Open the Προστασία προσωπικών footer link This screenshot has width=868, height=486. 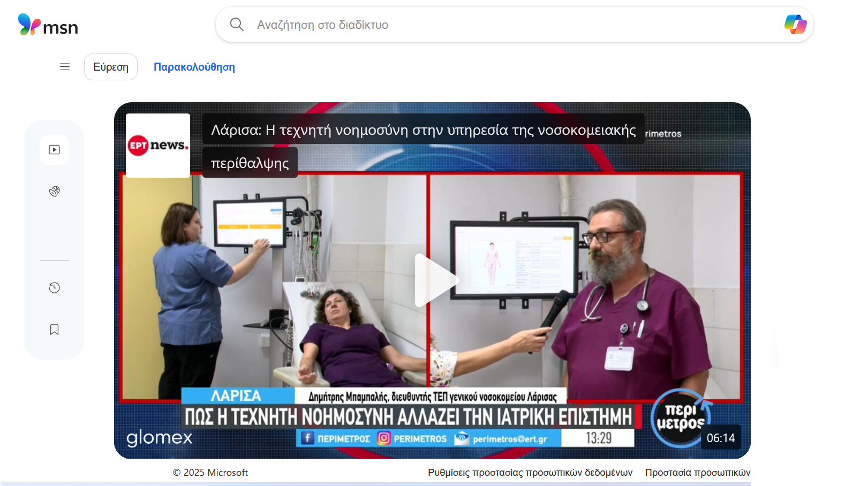click(x=697, y=473)
